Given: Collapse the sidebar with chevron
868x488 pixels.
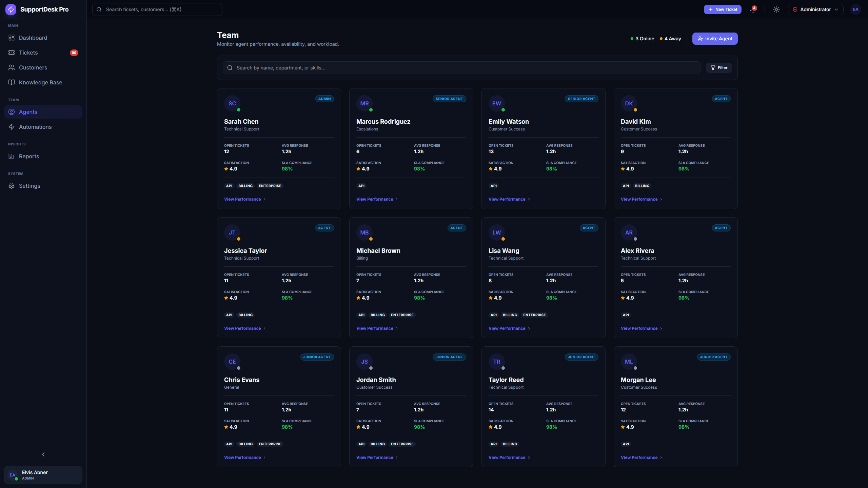Looking at the screenshot, I should point(43,454).
